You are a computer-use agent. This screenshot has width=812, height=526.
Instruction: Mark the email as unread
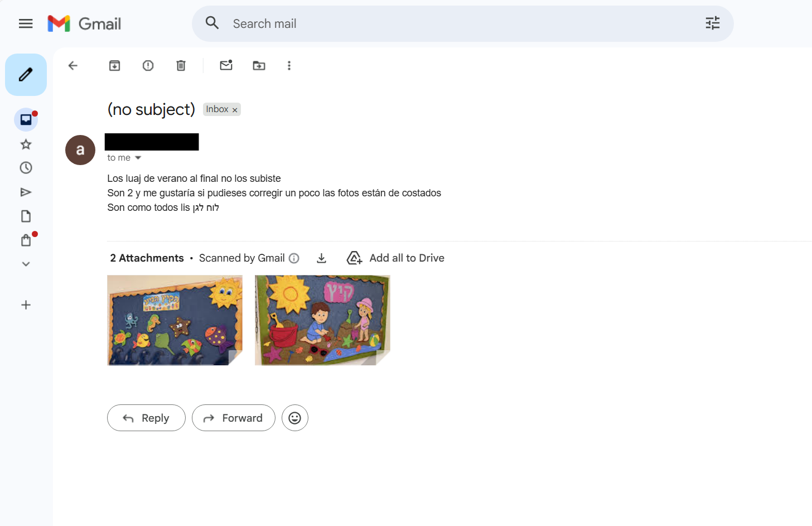(x=226, y=65)
